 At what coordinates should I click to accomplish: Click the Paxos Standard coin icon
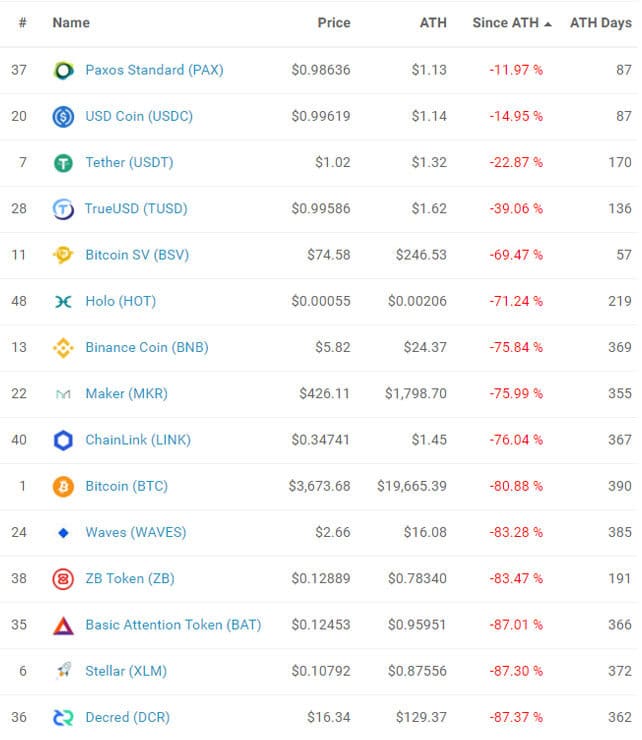tap(63, 70)
